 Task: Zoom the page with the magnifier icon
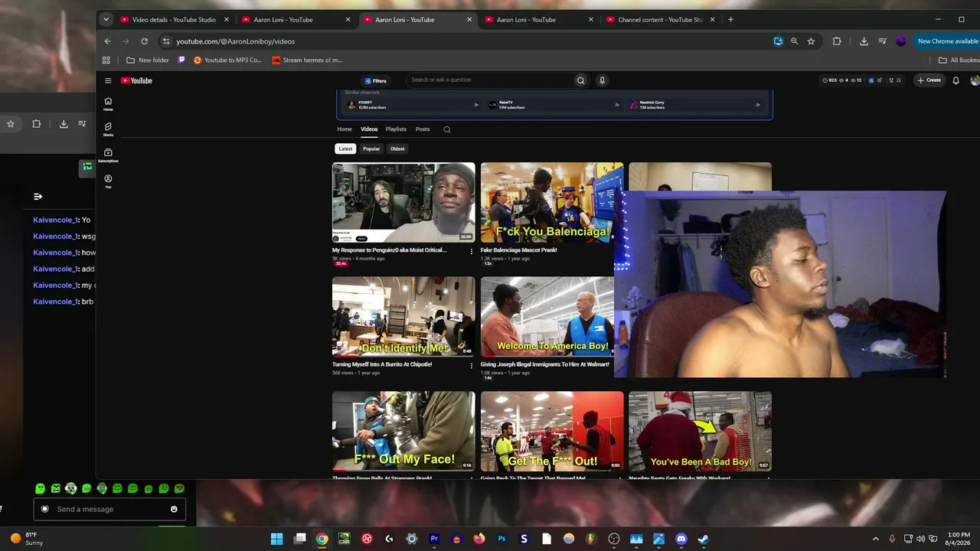tap(794, 41)
